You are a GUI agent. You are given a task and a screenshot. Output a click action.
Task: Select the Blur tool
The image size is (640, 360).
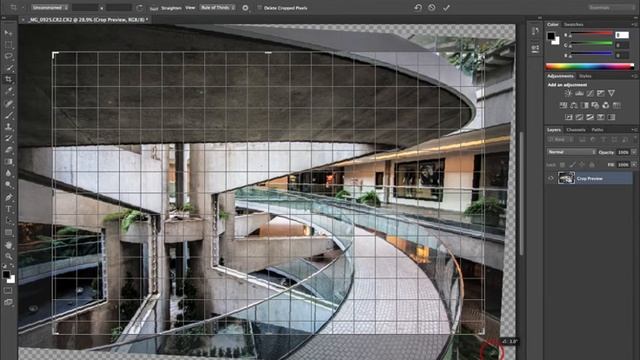[8, 173]
